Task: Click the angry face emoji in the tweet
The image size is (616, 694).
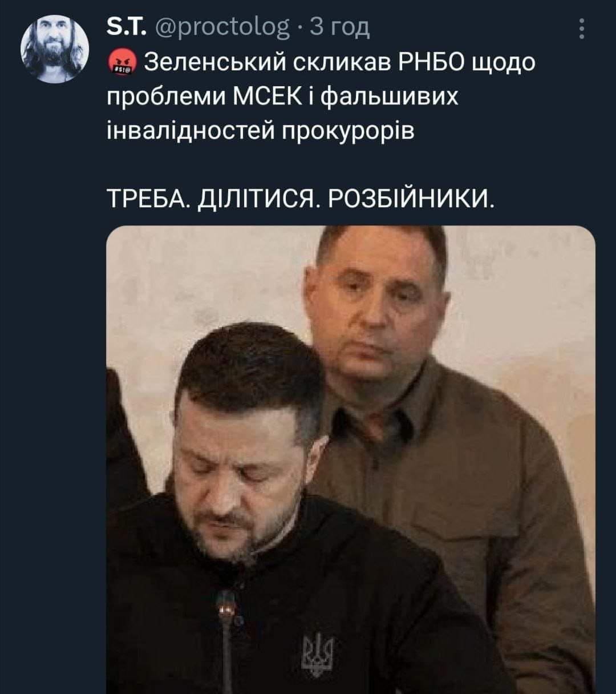Action: 120,62
